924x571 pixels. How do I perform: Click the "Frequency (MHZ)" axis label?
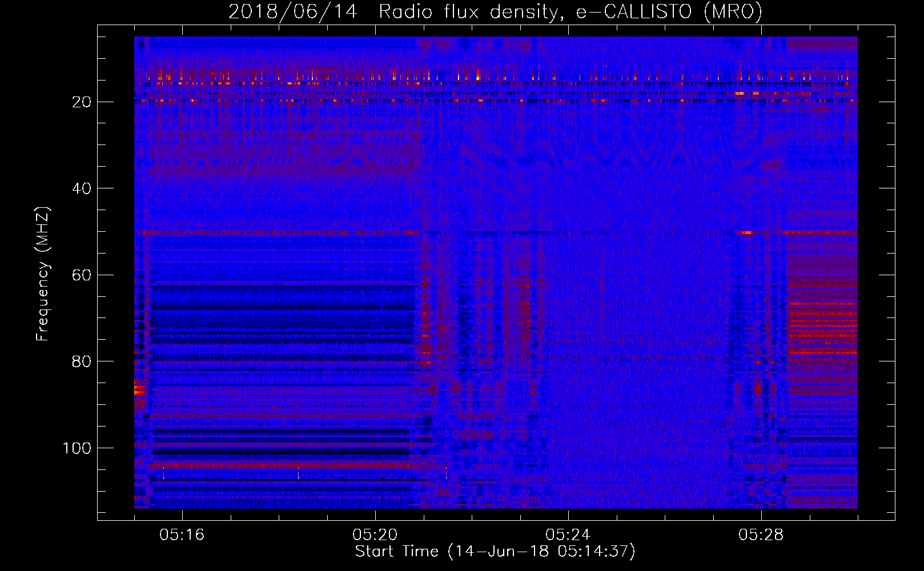tap(43, 274)
